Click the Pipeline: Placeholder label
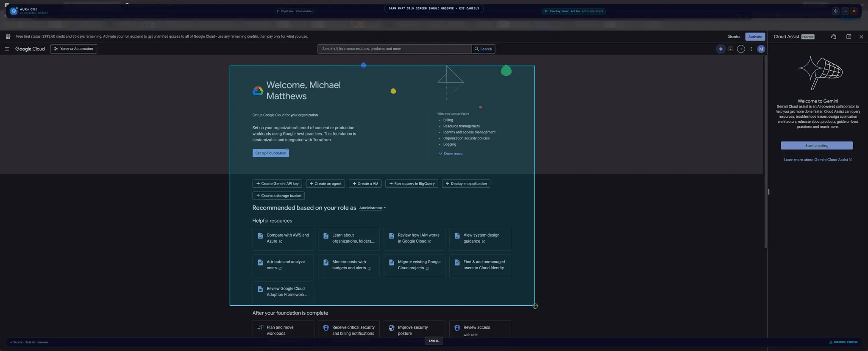Viewport: 868px width, 351px height. (295, 11)
